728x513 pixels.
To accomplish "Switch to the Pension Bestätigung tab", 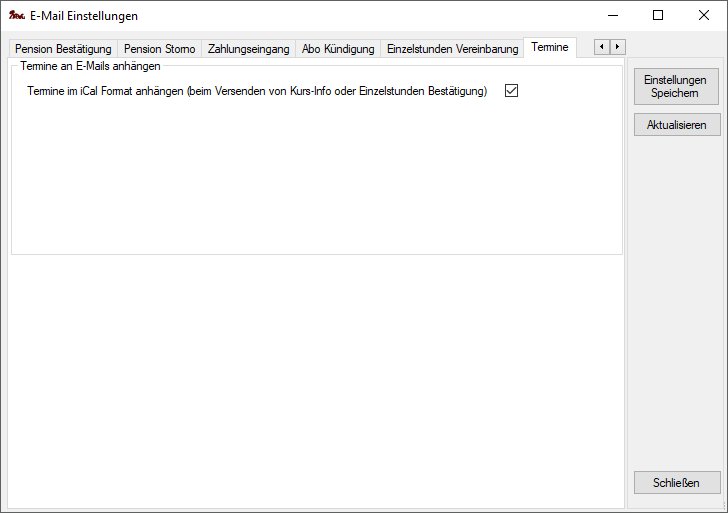I will click(63, 49).
